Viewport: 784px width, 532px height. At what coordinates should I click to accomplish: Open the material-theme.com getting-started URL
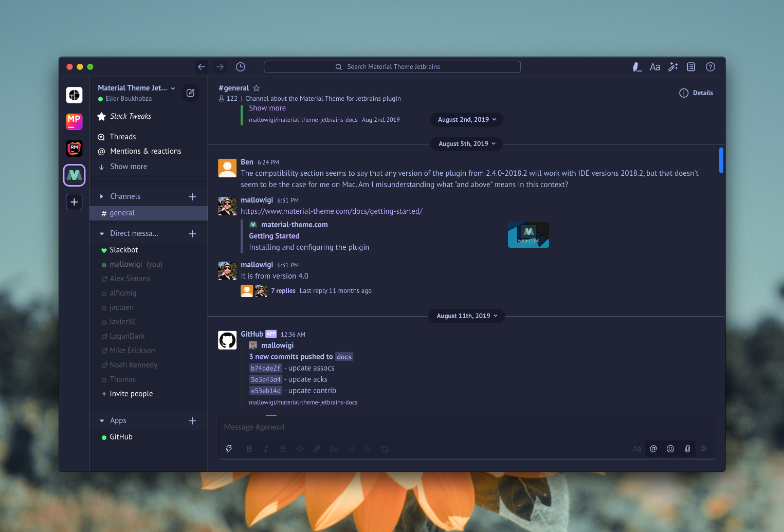[x=332, y=211]
